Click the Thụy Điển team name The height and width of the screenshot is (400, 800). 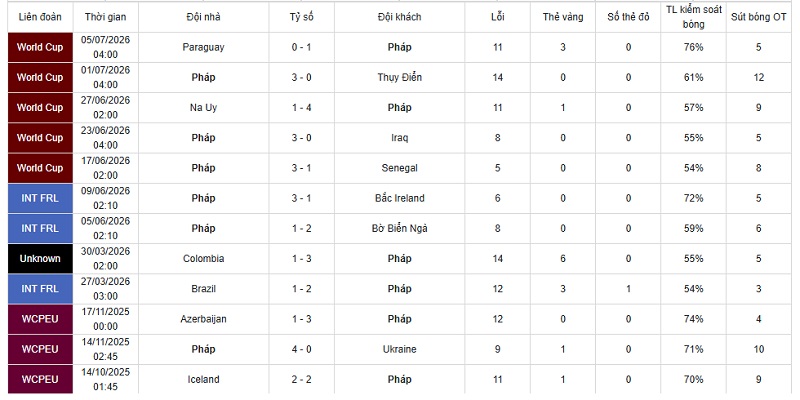[399, 78]
